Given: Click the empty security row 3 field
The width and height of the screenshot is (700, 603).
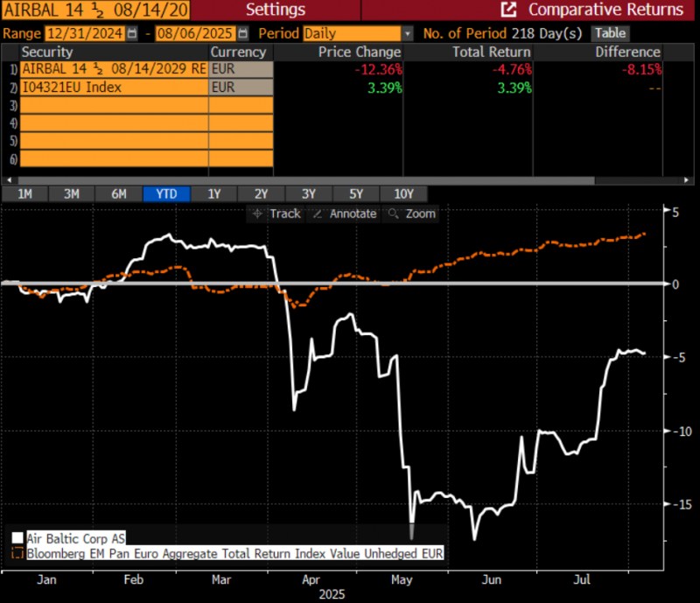Looking at the screenshot, I should coord(114,106).
